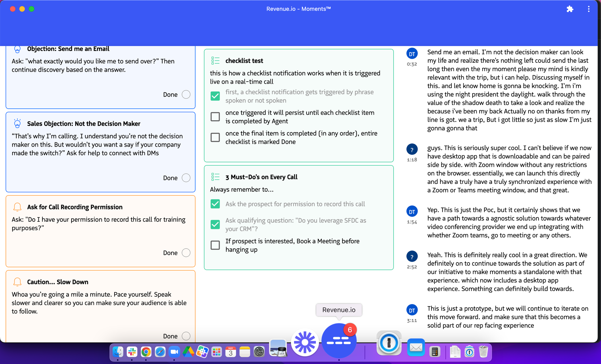Mark Caution Slow Down card Done
This screenshot has width=601, height=364.
(186, 336)
